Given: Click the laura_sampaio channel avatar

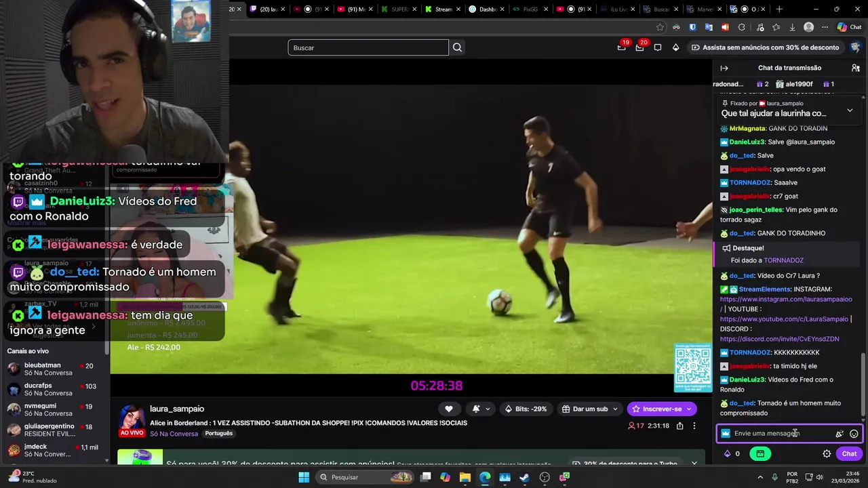Looking at the screenshot, I should (132, 418).
